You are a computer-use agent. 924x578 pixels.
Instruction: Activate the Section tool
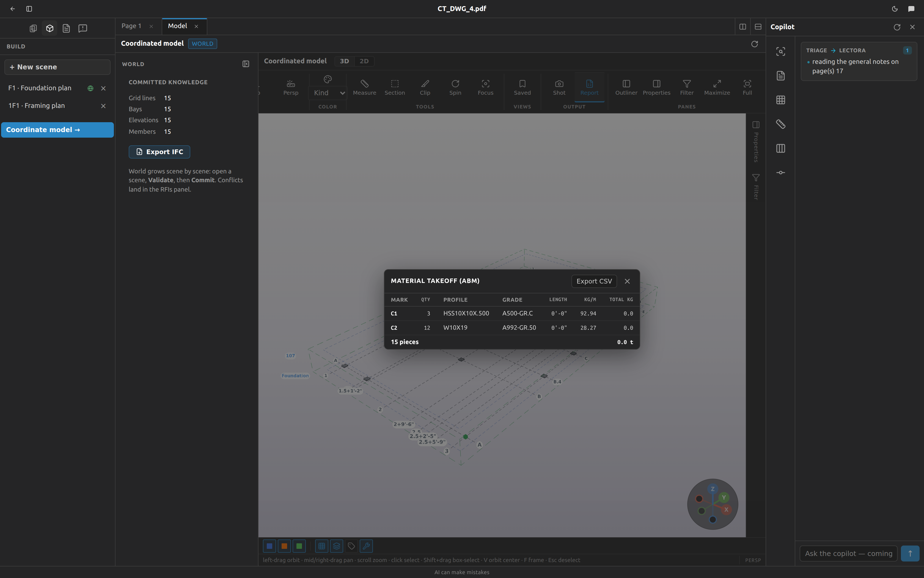[x=395, y=87]
